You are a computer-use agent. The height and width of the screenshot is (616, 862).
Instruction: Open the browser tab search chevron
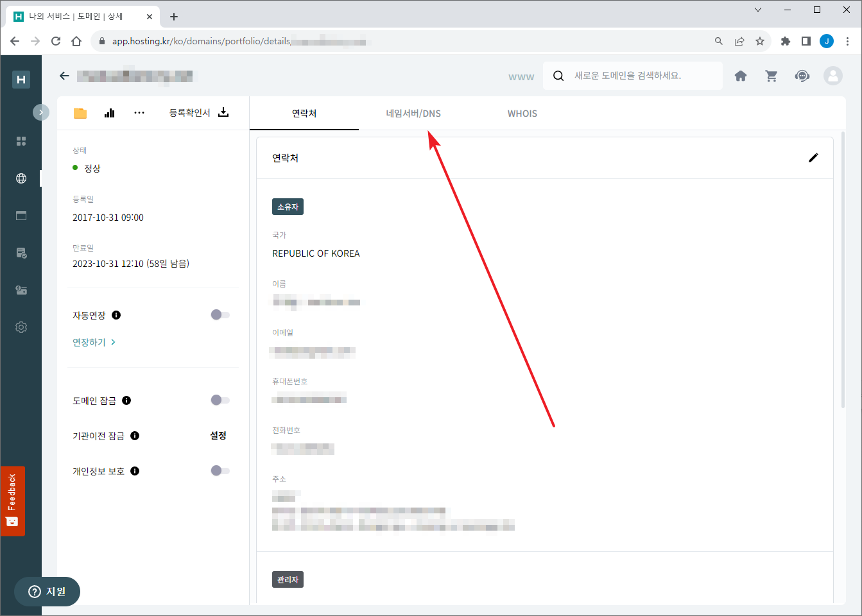758,10
